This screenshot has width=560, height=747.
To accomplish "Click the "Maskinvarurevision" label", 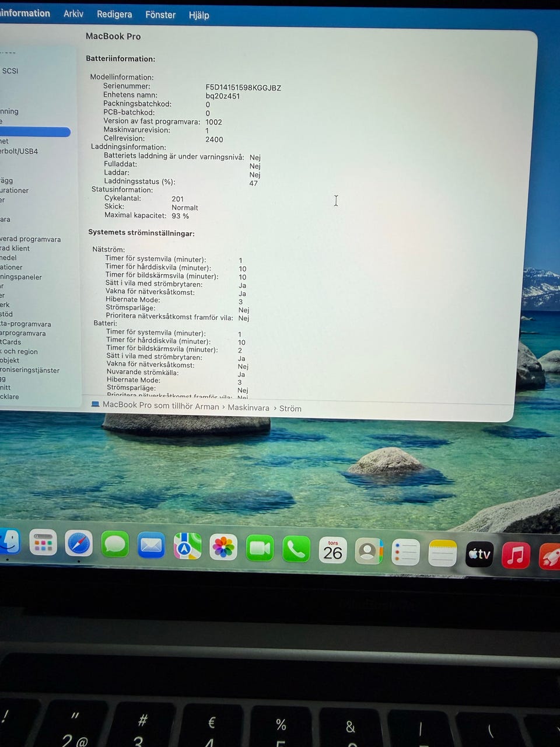I will click(x=137, y=130).
